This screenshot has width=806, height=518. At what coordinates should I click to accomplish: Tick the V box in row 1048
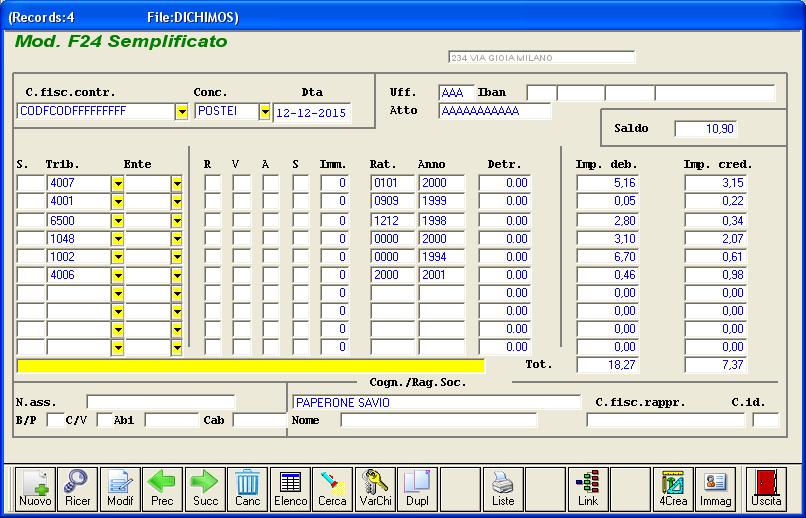click(x=242, y=239)
